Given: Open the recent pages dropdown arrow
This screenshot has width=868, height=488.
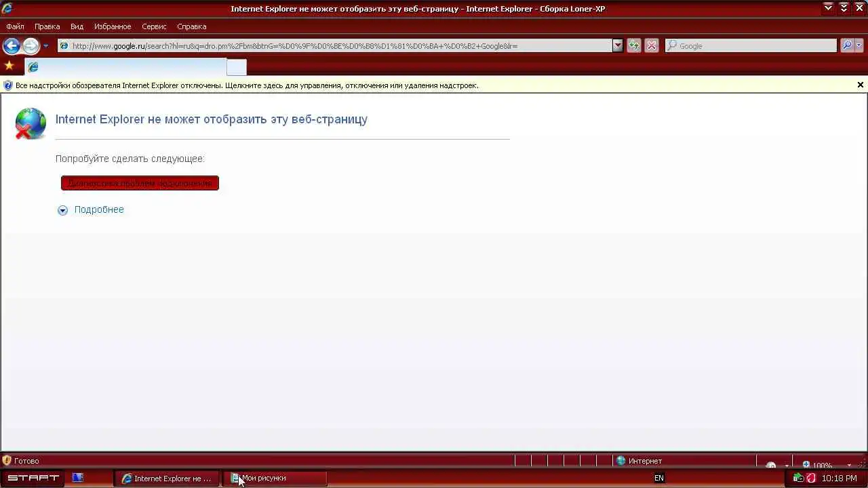Looking at the screenshot, I should point(45,46).
